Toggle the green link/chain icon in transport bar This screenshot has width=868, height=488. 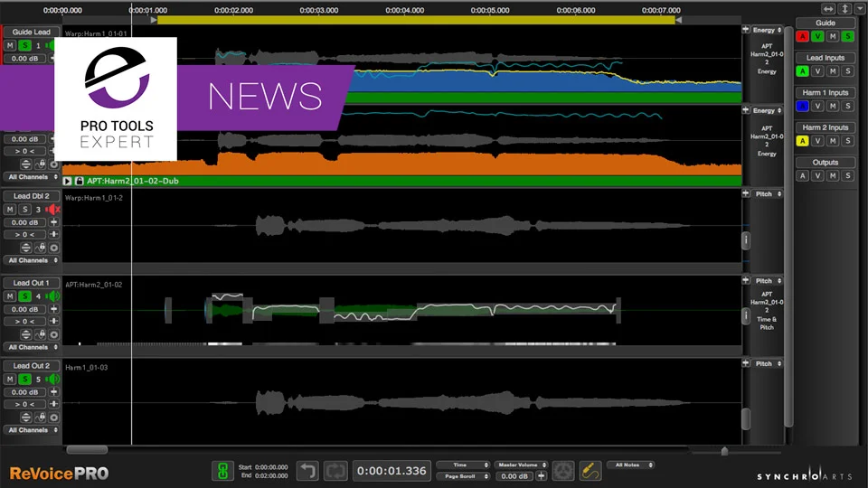223,471
